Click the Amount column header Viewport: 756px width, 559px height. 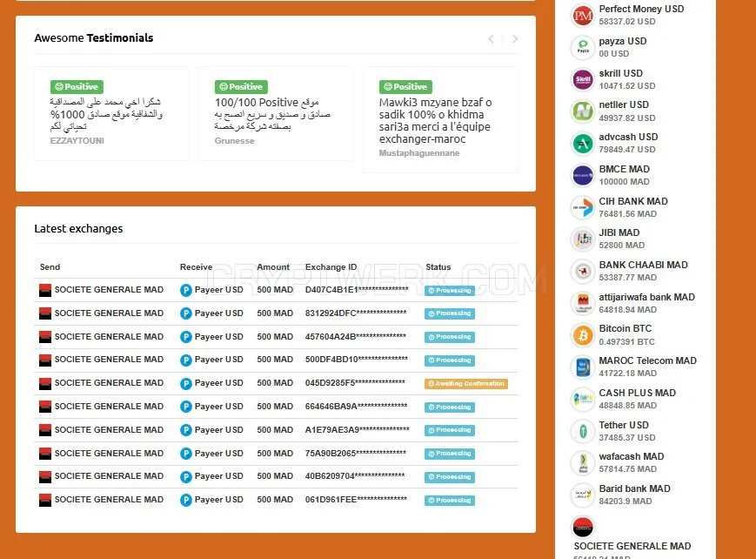[273, 267]
